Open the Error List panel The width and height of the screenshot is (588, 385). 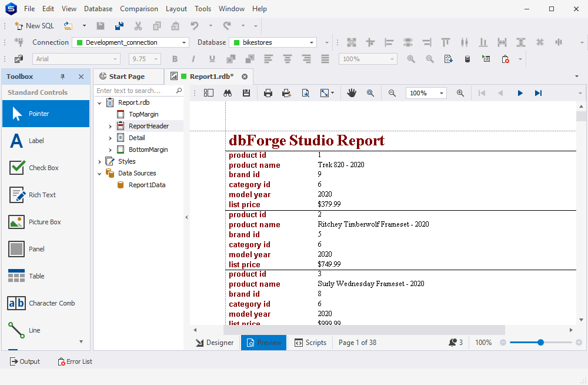75,361
